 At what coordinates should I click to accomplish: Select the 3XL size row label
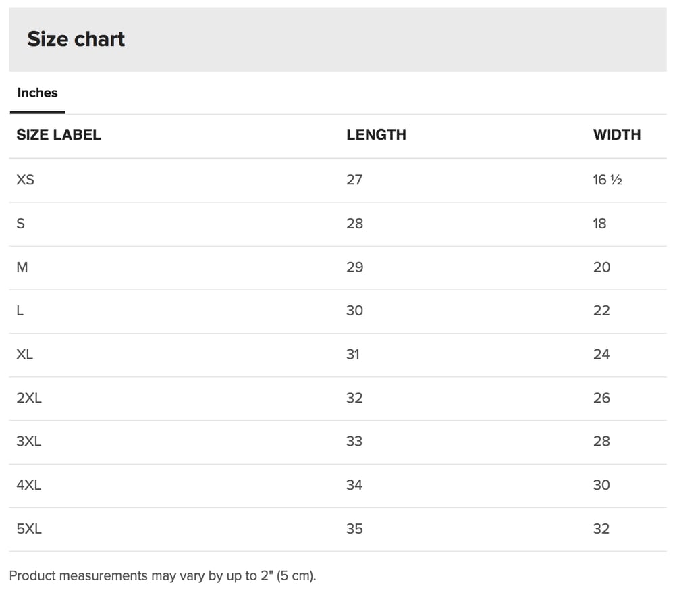(x=29, y=442)
